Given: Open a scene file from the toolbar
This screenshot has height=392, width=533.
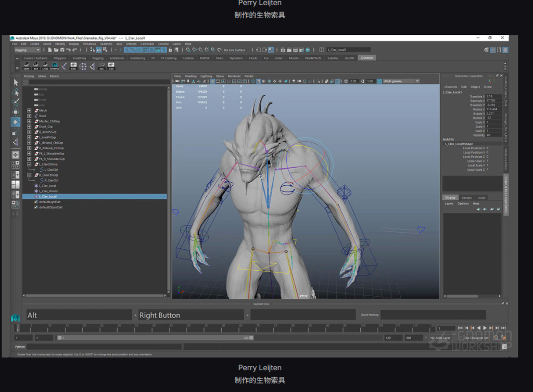Looking at the screenshot, I should [x=56, y=50].
